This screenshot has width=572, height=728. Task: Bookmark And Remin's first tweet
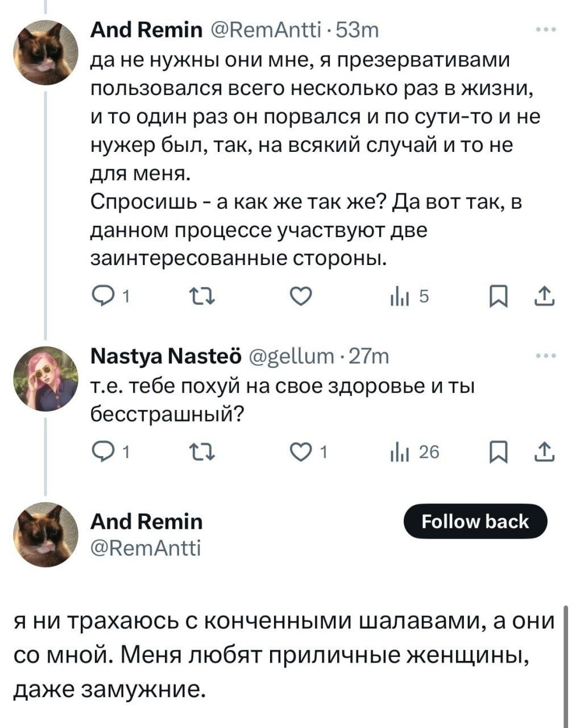(x=497, y=296)
